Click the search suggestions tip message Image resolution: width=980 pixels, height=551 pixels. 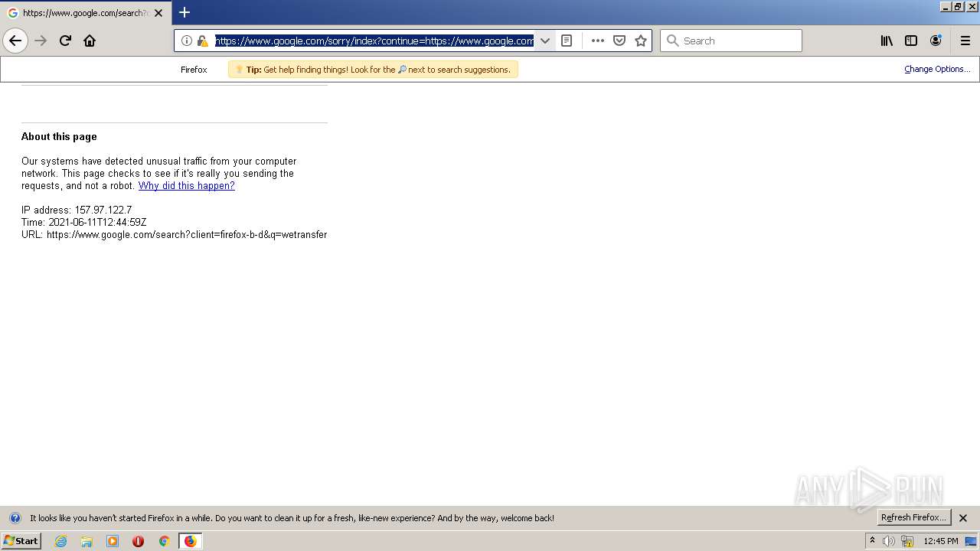(x=374, y=70)
